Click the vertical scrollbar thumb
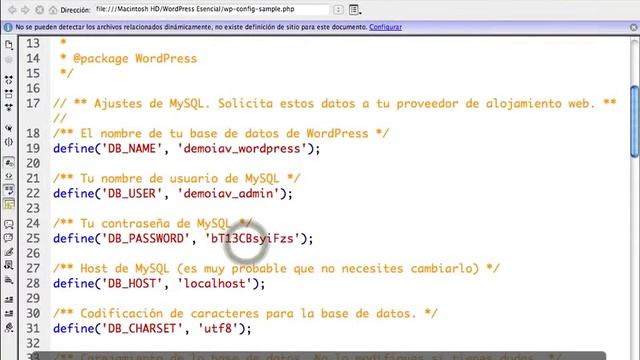Viewport: 640px width, 360px height. 635,121
